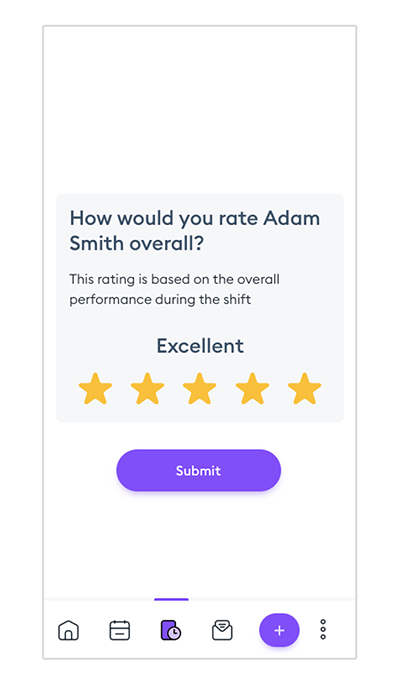Click the purple active tab indicator line

click(171, 599)
